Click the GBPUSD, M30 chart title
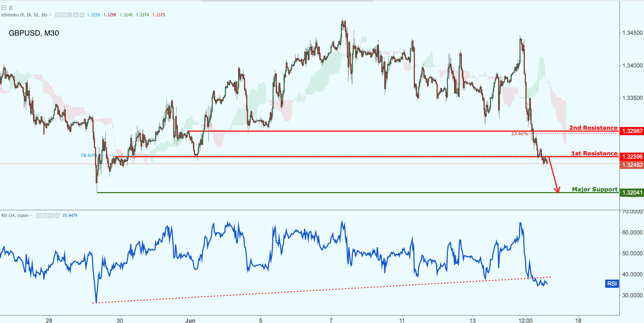Viewport: 644px width, 323px height. click(34, 33)
